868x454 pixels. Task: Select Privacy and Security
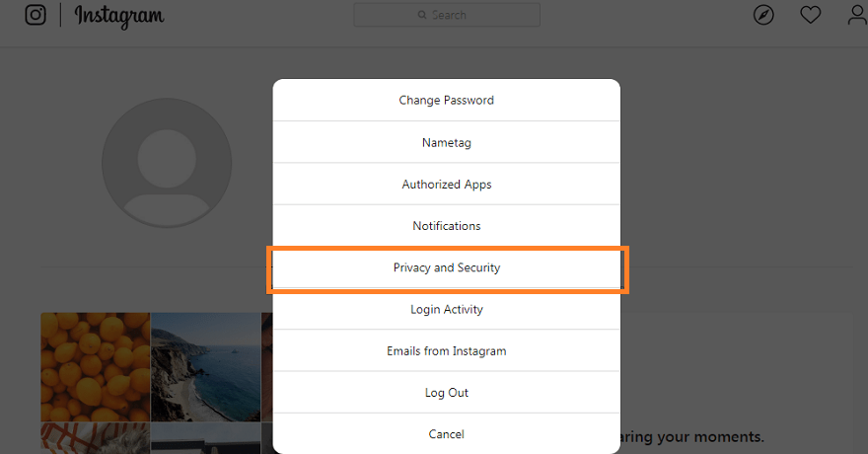click(447, 268)
